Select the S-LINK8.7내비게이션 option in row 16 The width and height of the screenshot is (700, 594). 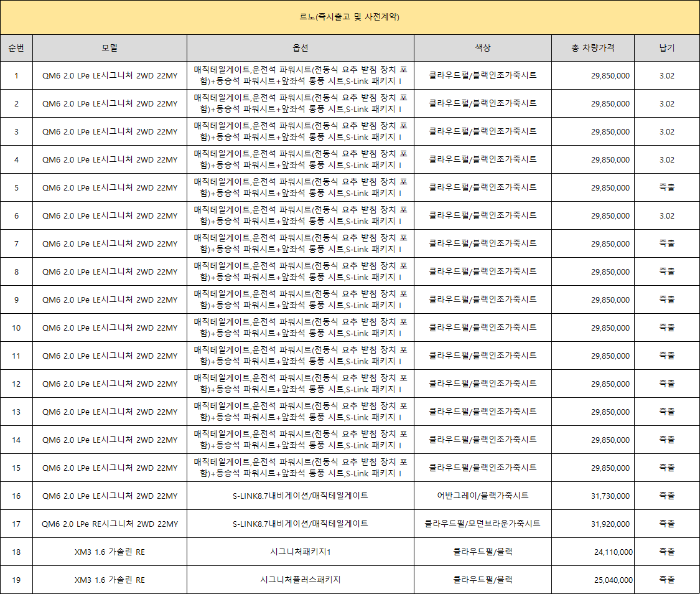click(301, 496)
